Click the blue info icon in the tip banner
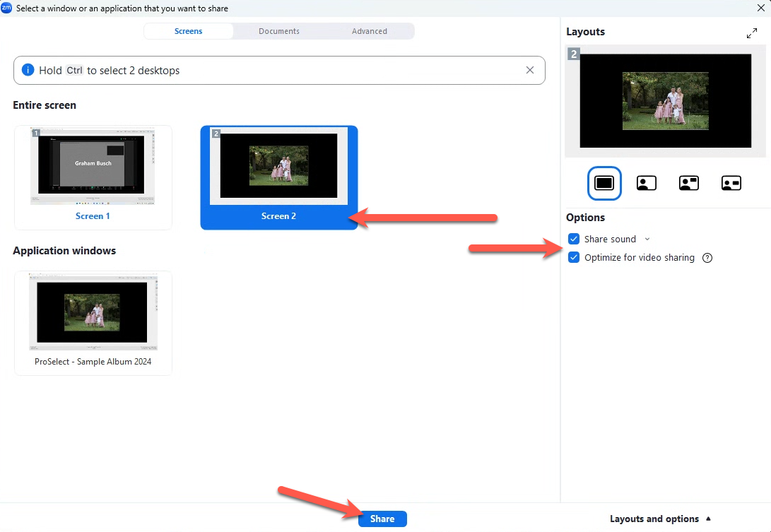The height and width of the screenshot is (532, 771). (28, 70)
